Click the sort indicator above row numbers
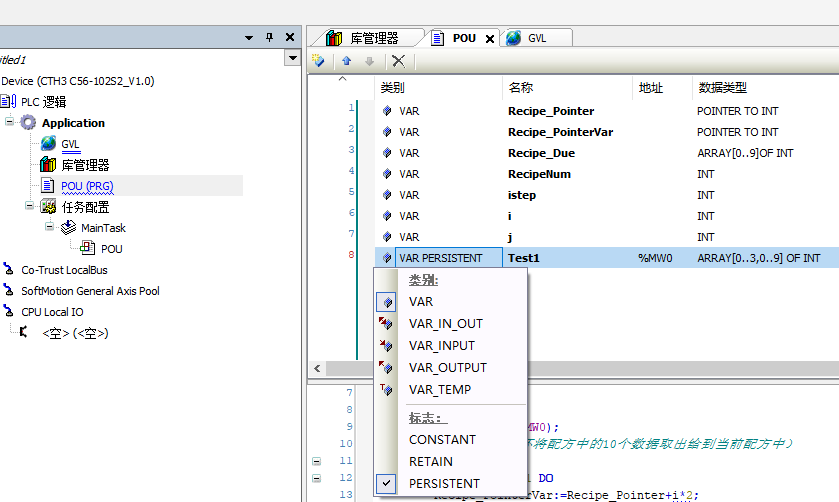Screen dimensions: 839x502 coord(342,79)
